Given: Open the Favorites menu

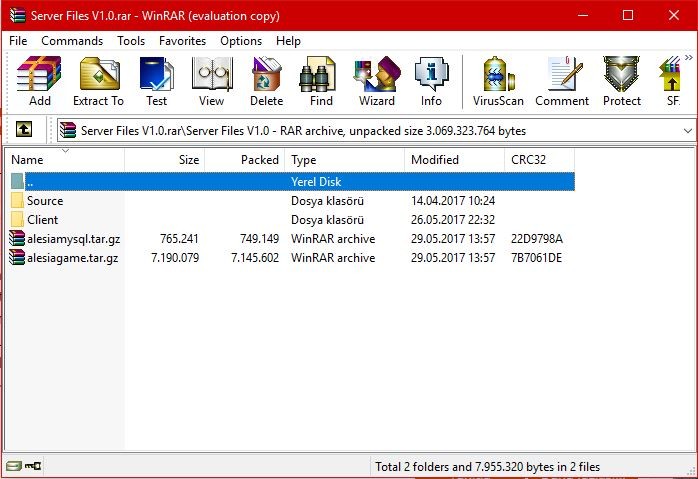Looking at the screenshot, I should coord(183,41).
